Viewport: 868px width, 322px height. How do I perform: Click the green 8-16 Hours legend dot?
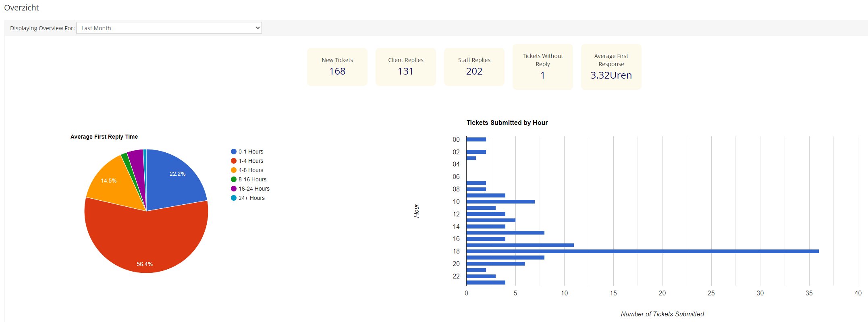click(x=234, y=179)
